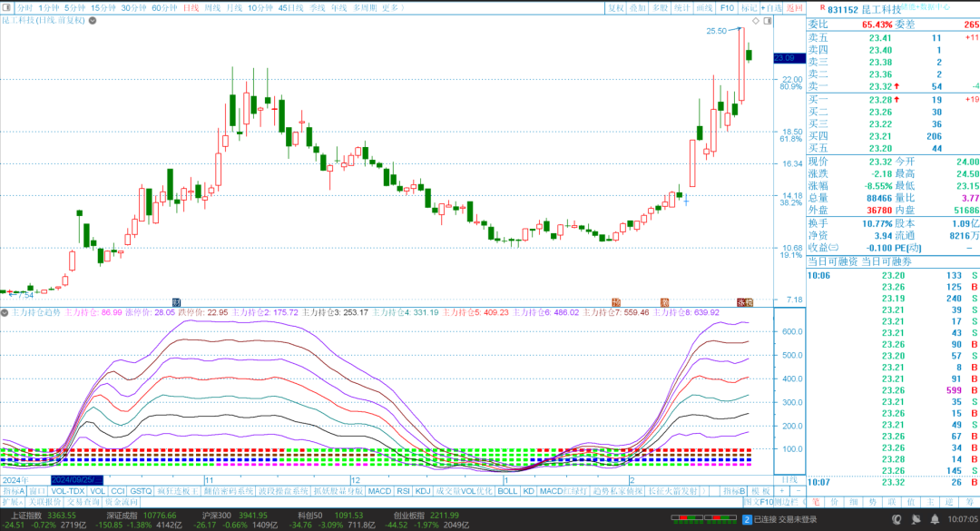Image resolution: width=980 pixels, height=531 pixels.
Task: Toggle the left sidebar panel icon
Action: (x=6, y=7)
